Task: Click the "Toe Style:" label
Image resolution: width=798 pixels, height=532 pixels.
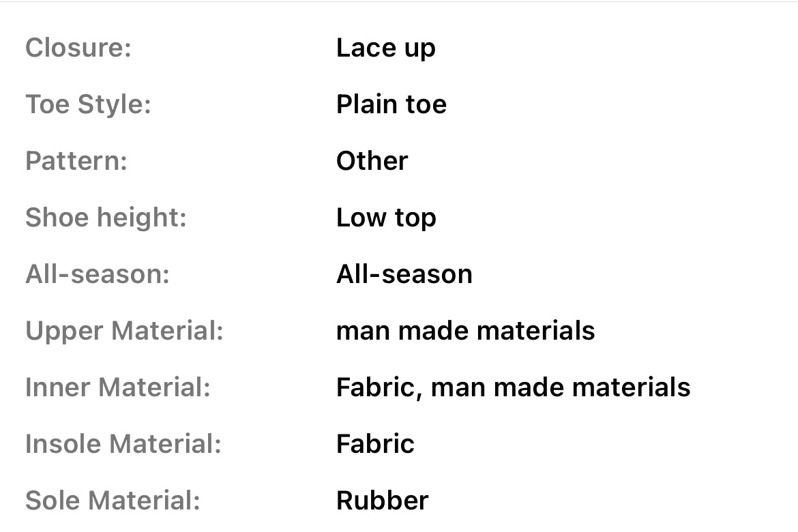Action: click(88, 105)
